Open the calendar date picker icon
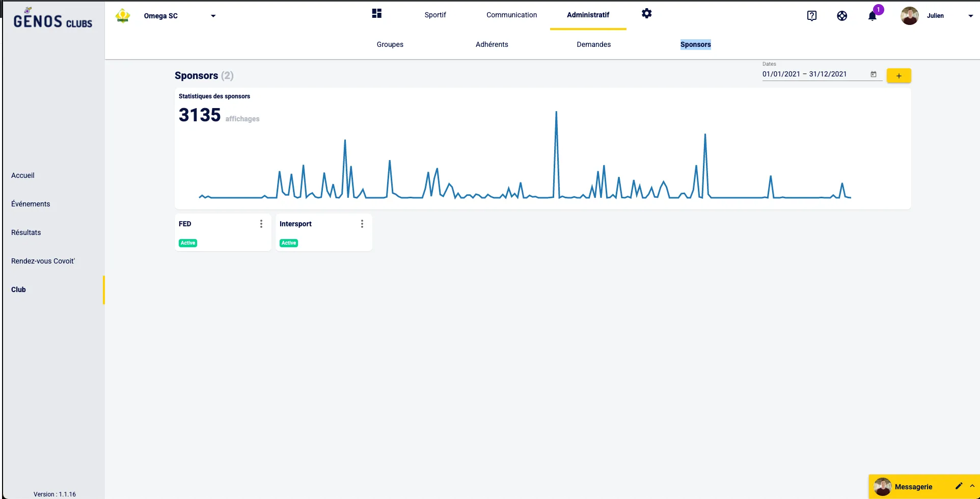The height and width of the screenshot is (499, 980). click(x=874, y=74)
